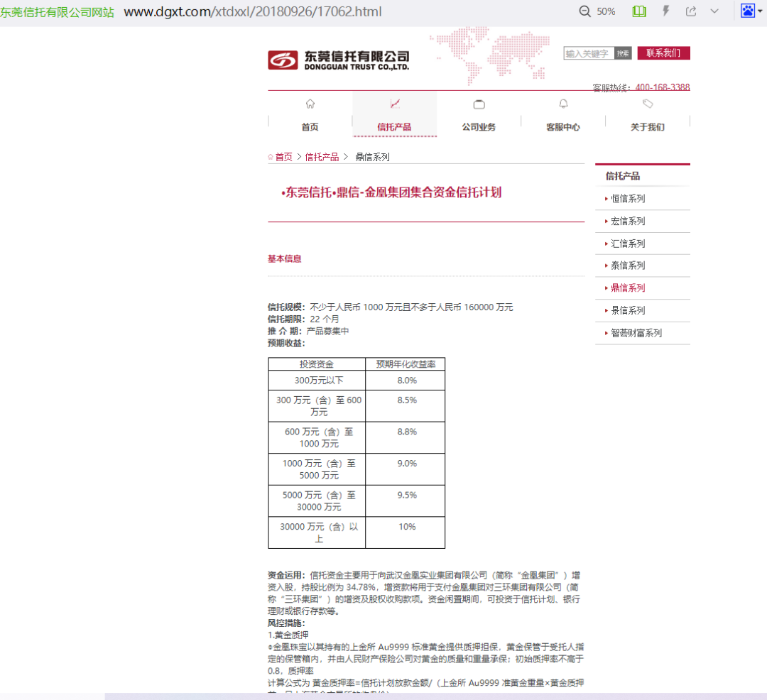Open the 客服中心 navigation tab
767x700 pixels.
[563, 127]
